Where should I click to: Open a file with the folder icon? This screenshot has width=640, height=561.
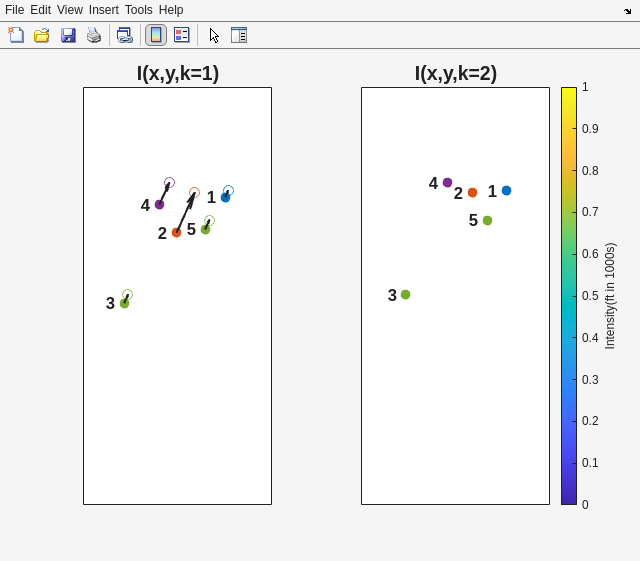(x=42, y=35)
